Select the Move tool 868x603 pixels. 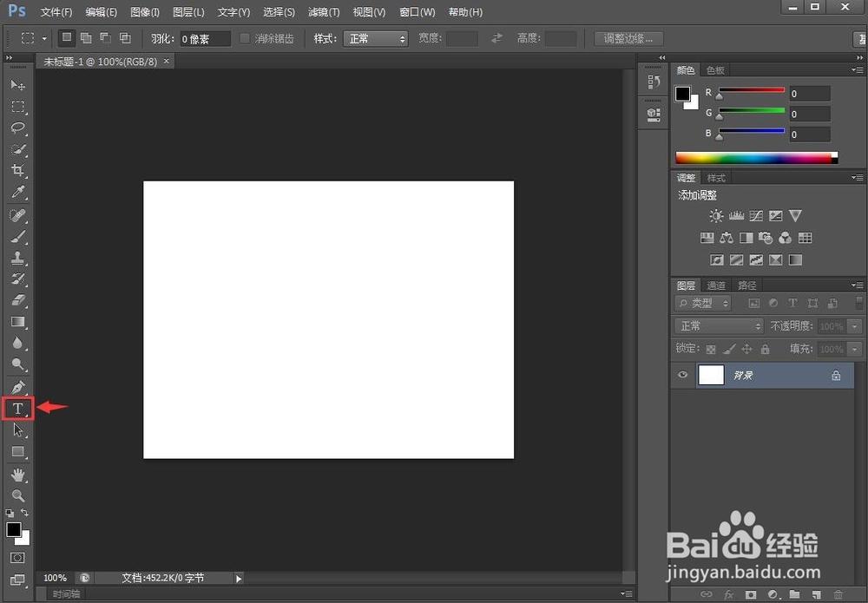click(x=17, y=85)
